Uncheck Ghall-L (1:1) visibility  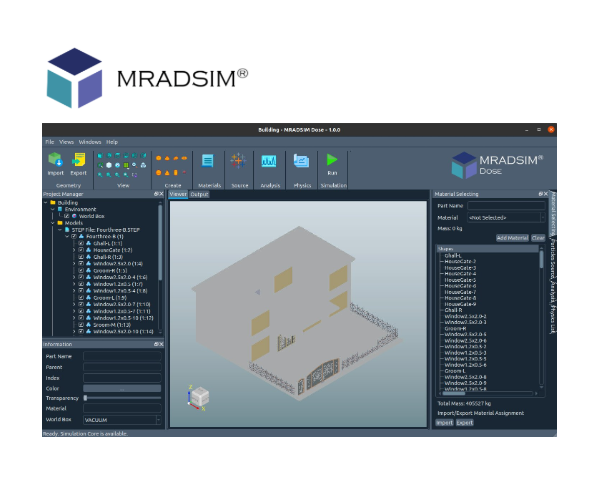pos(81,243)
